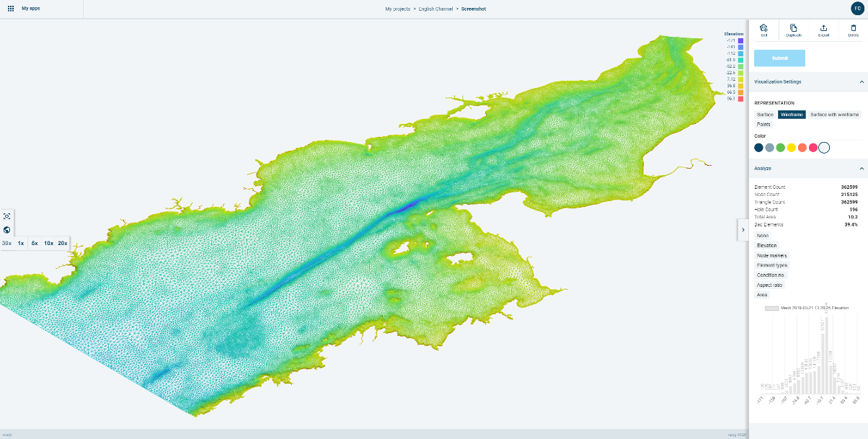Select Aspect ratio analysis option
The width and height of the screenshot is (868, 439).
(769, 285)
